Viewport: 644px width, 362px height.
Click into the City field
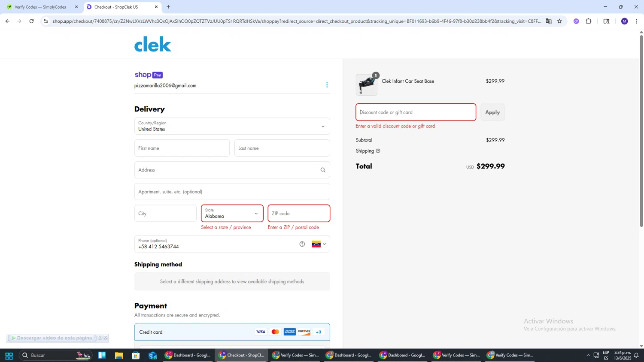[165, 213]
